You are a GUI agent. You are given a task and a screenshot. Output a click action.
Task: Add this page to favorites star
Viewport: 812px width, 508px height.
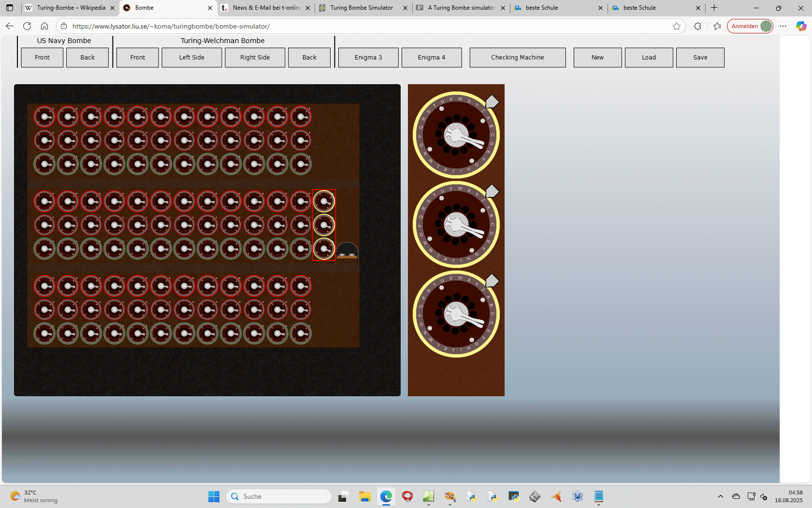(x=677, y=26)
